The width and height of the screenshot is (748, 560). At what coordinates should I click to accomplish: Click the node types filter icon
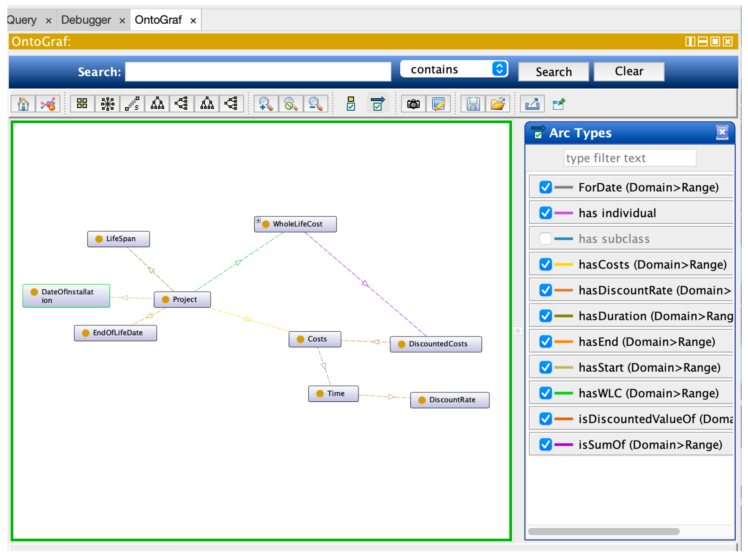tap(351, 104)
